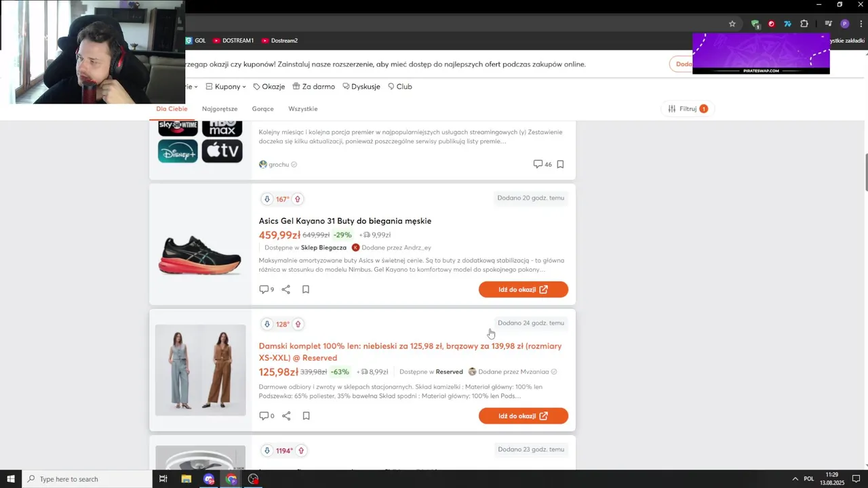Open the Okazje menu item

(x=269, y=87)
